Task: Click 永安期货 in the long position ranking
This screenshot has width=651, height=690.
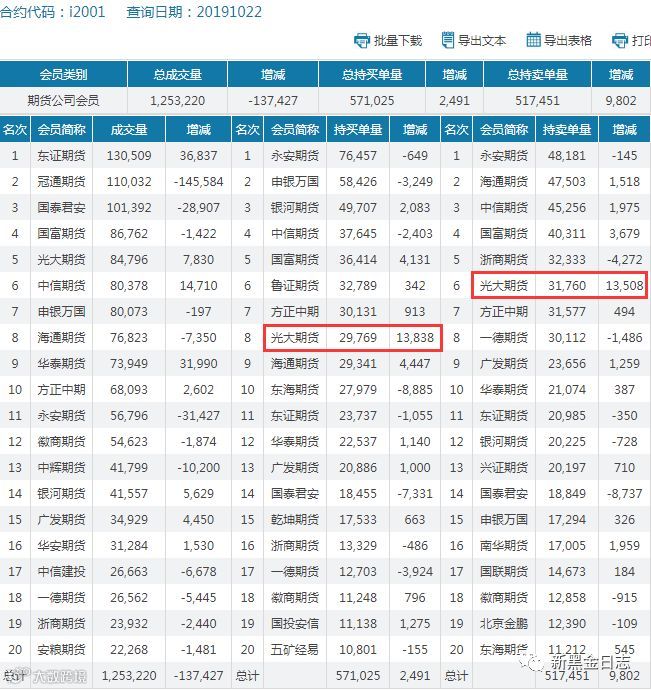Action: 294,156
